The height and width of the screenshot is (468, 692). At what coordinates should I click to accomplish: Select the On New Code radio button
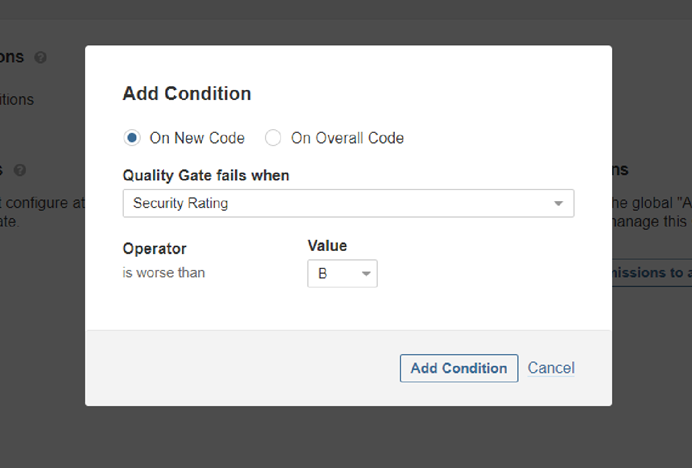[132, 138]
